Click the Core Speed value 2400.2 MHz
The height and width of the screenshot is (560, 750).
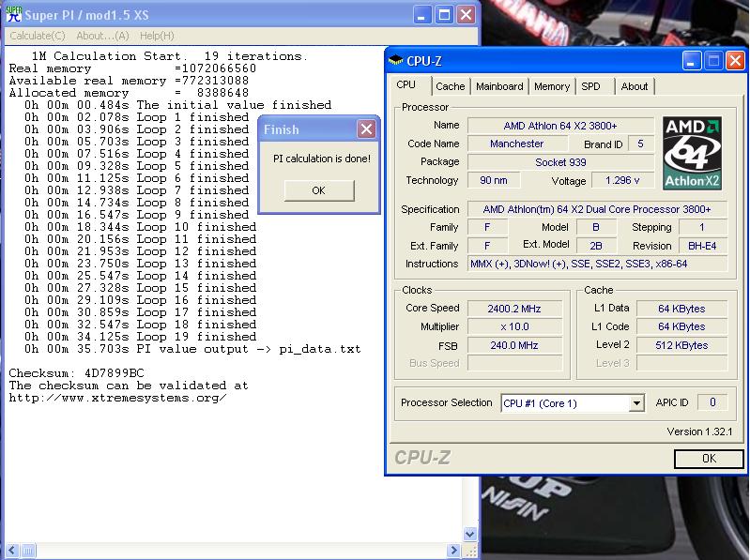[514, 309]
